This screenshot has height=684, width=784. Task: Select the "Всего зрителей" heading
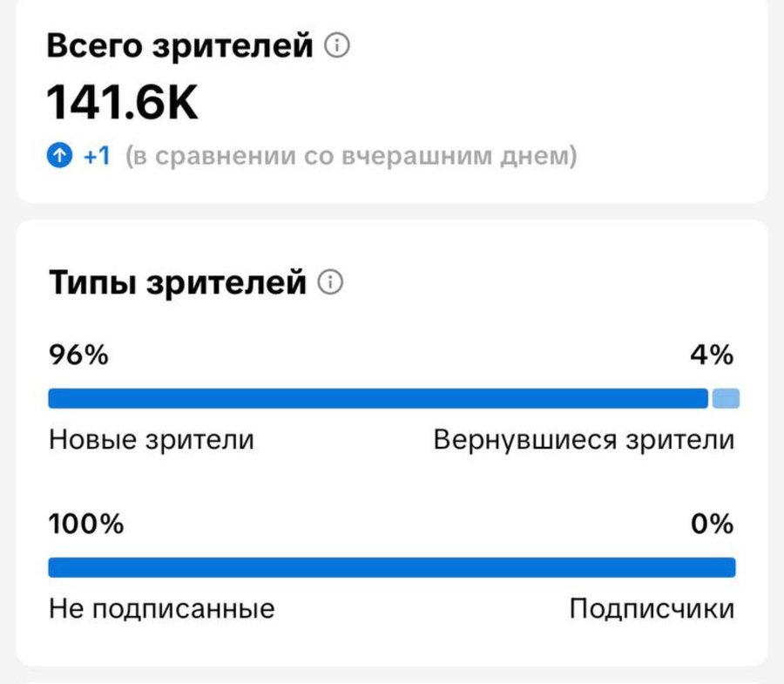[179, 46]
